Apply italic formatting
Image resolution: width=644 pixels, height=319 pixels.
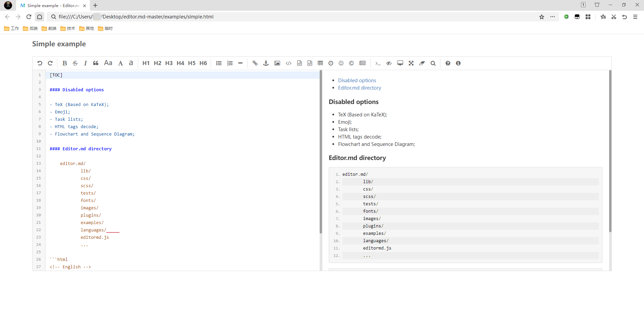(85, 63)
